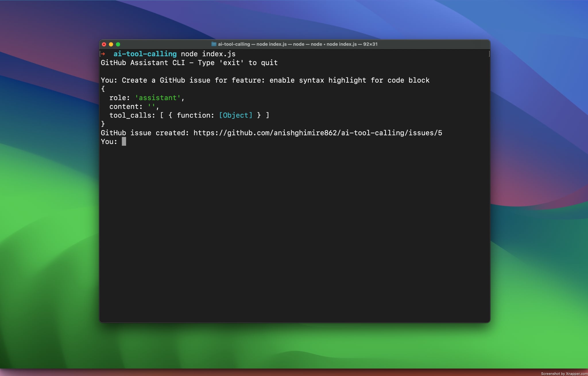588x376 pixels.
Task: Click the yellow minimize traffic light button
Action: click(x=111, y=44)
